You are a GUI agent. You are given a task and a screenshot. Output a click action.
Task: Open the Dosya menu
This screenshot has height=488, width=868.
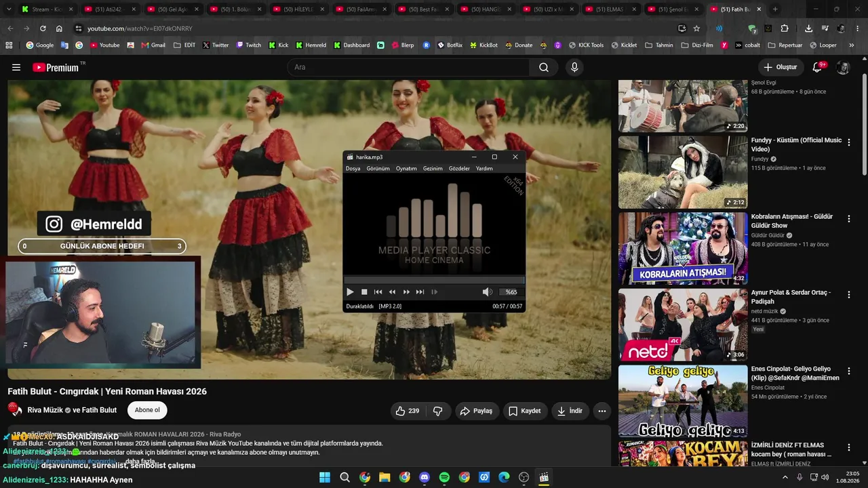pos(353,169)
